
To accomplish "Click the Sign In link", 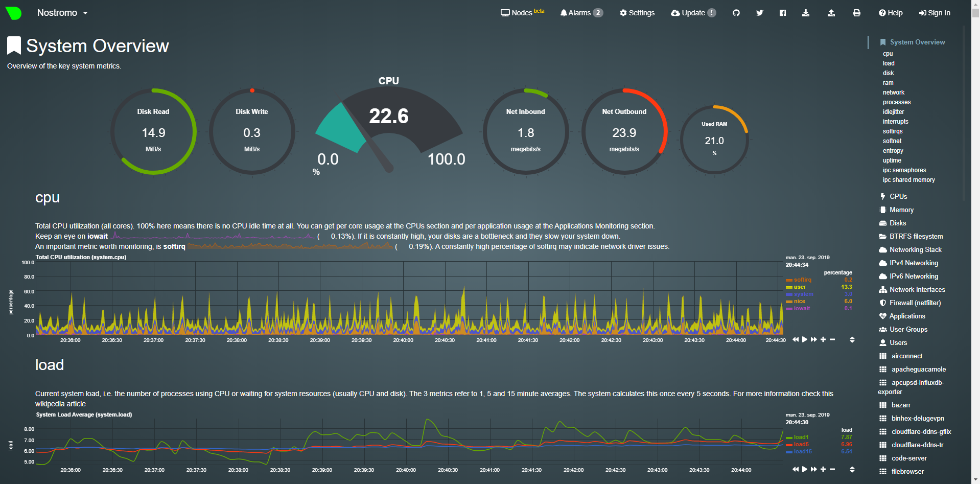I will point(935,13).
